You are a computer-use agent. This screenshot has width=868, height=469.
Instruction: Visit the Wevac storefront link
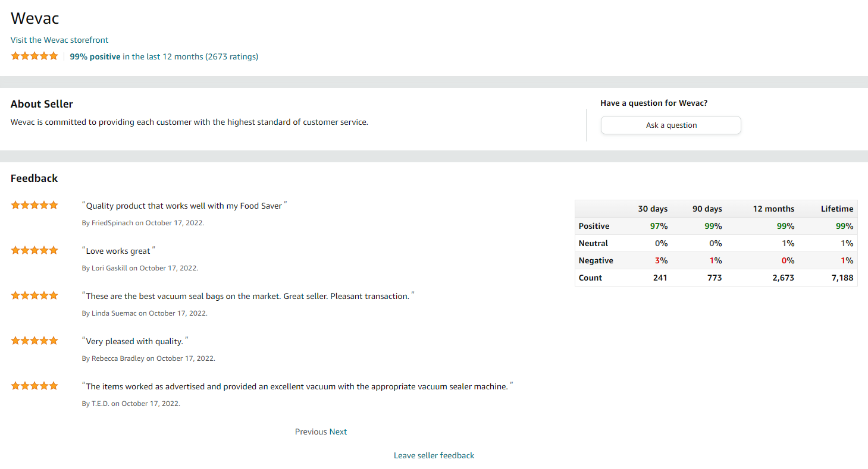click(59, 40)
